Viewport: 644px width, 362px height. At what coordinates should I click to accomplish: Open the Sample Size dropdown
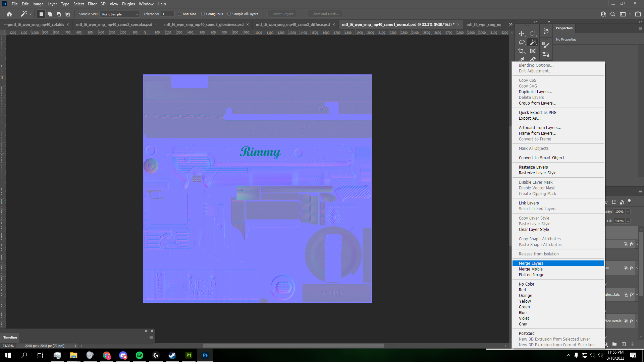pos(119,14)
